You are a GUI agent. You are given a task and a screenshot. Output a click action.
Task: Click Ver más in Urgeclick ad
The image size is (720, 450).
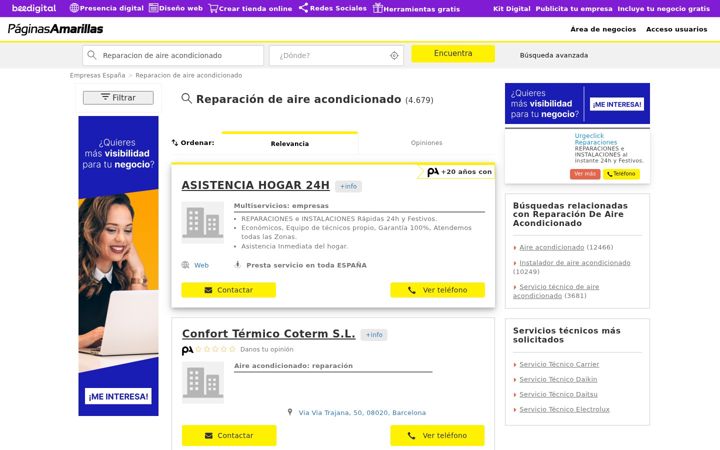coord(585,174)
